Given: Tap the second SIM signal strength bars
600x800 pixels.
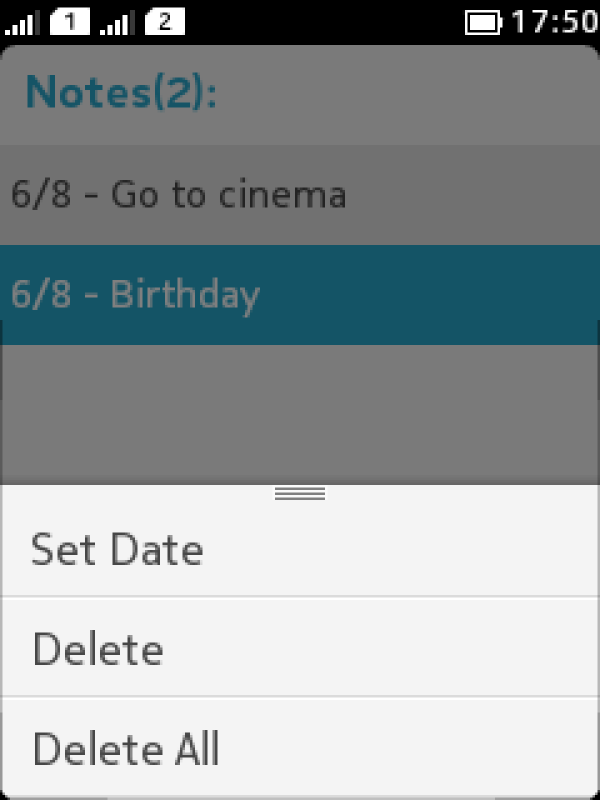Looking at the screenshot, I should (x=120, y=22).
